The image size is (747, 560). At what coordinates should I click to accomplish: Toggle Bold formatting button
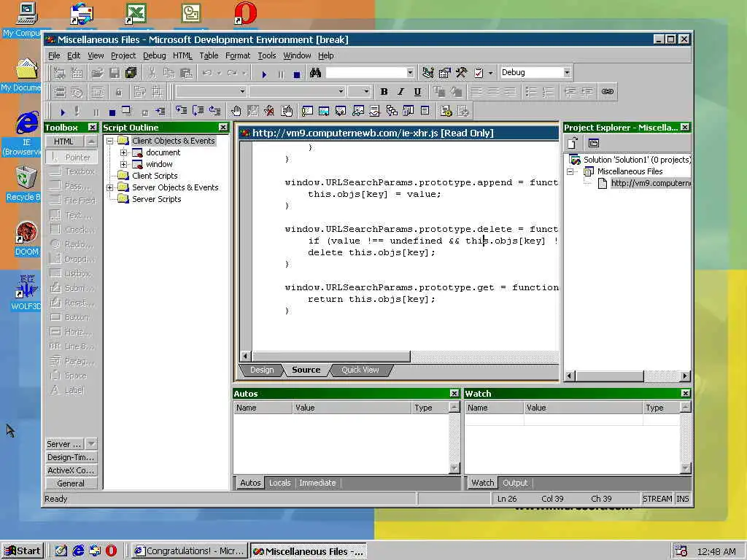click(x=384, y=91)
